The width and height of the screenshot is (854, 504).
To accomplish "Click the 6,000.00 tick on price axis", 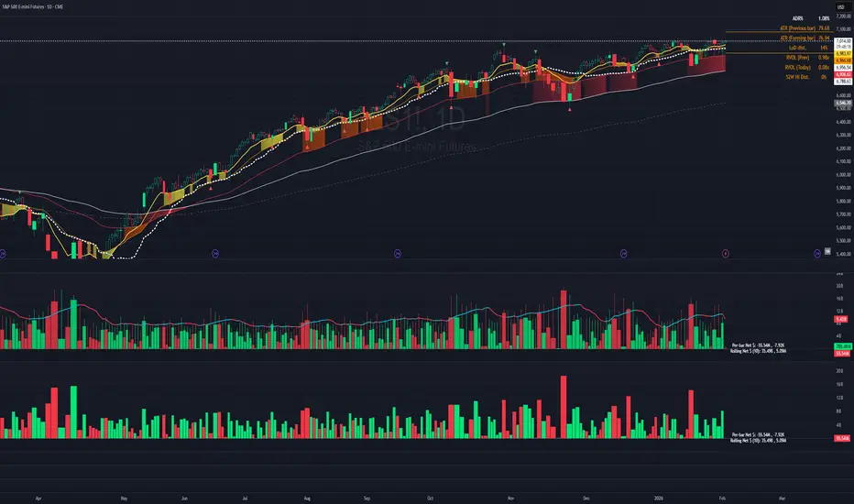I will 844,175.
